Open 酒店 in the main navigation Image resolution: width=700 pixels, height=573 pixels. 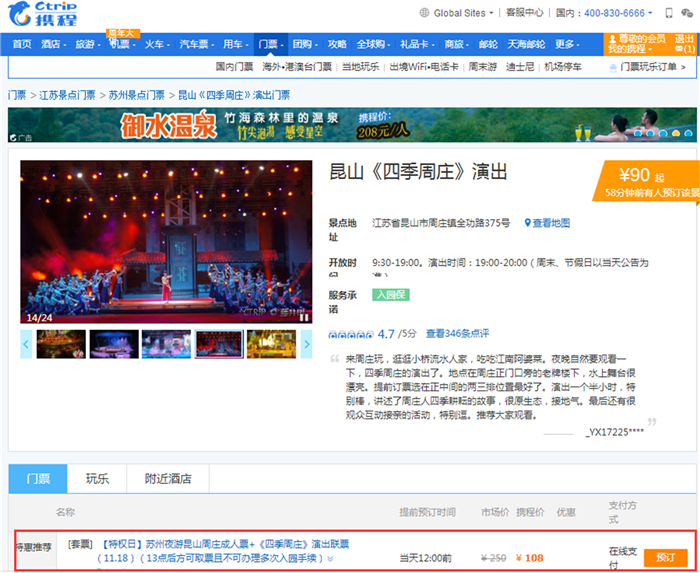click(52, 44)
